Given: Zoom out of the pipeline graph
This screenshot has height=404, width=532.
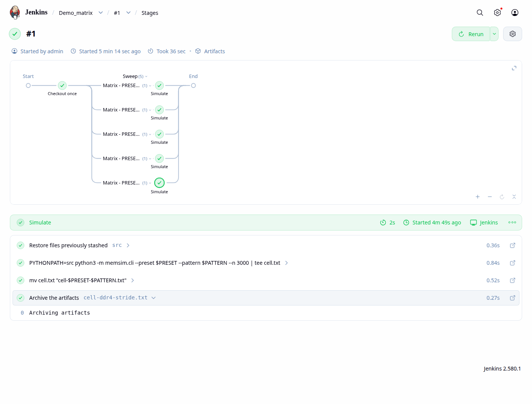Looking at the screenshot, I should pos(490,197).
